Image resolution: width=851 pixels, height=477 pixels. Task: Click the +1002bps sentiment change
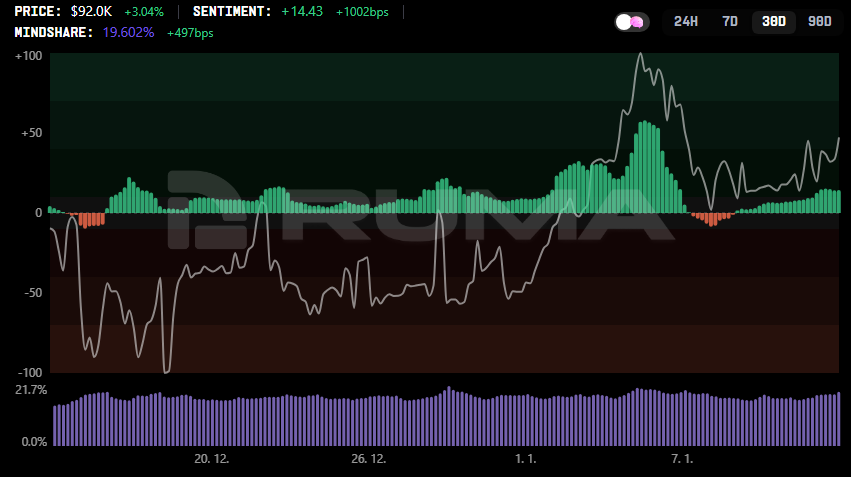[x=362, y=12]
